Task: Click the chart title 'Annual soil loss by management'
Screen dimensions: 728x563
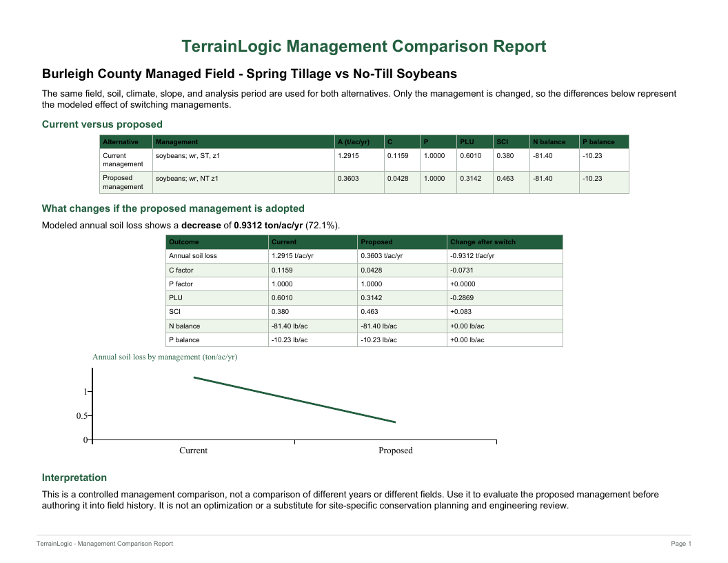Action: (165, 357)
